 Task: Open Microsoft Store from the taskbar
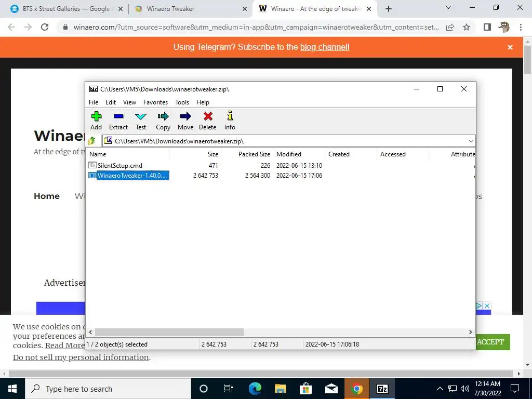point(305,389)
